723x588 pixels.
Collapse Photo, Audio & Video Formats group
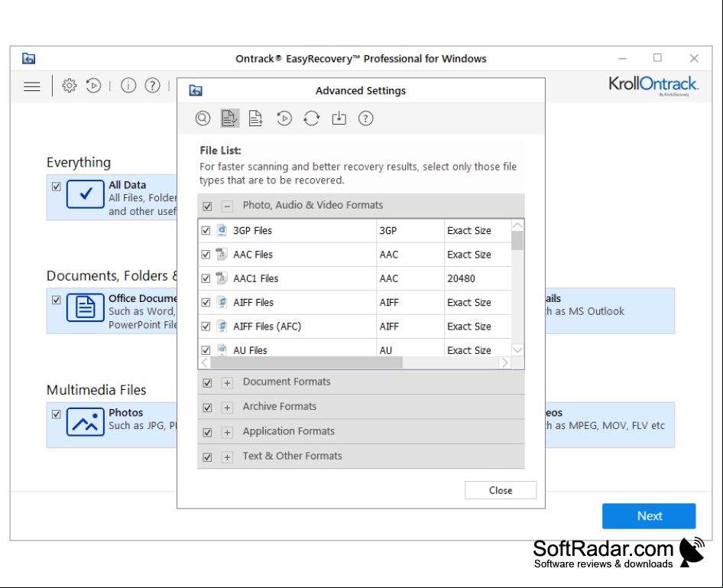[x=227, y=206]
